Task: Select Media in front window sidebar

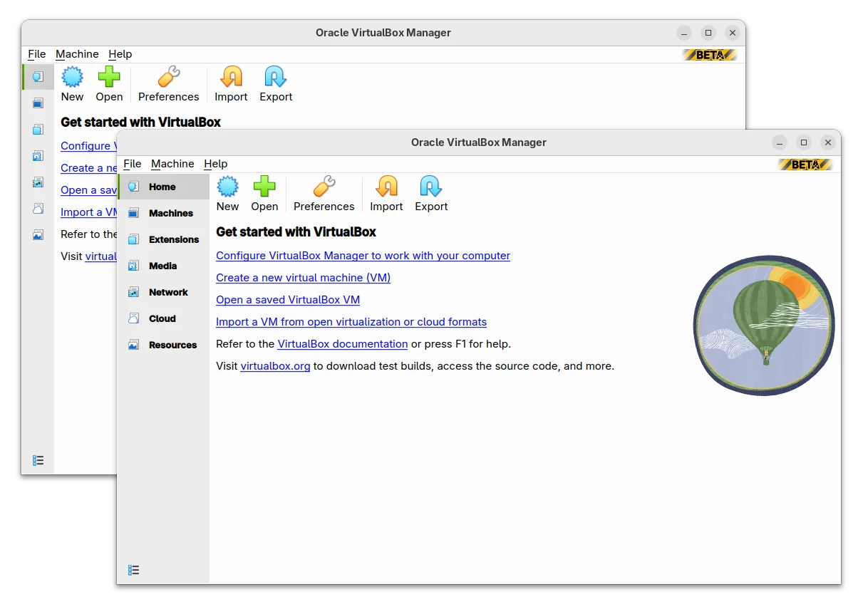Action: click(164, 266)
